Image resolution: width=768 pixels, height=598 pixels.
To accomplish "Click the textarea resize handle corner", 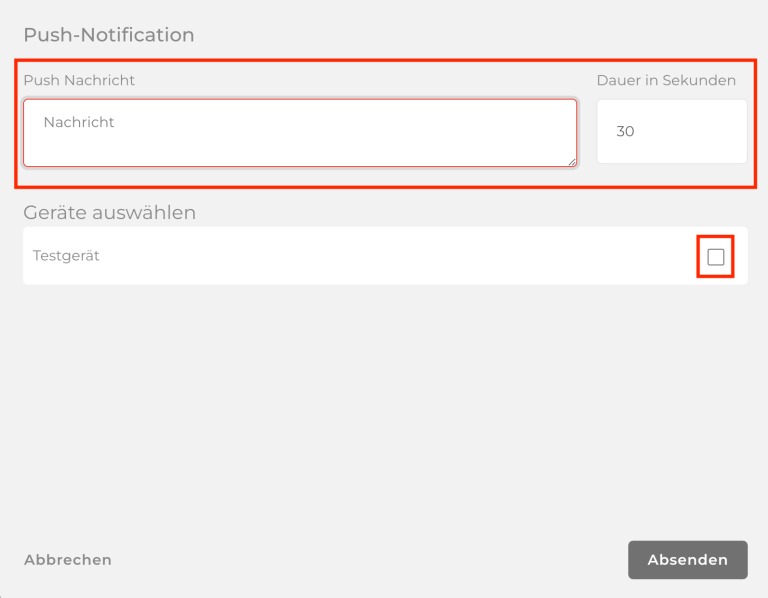I will point(572,161).
